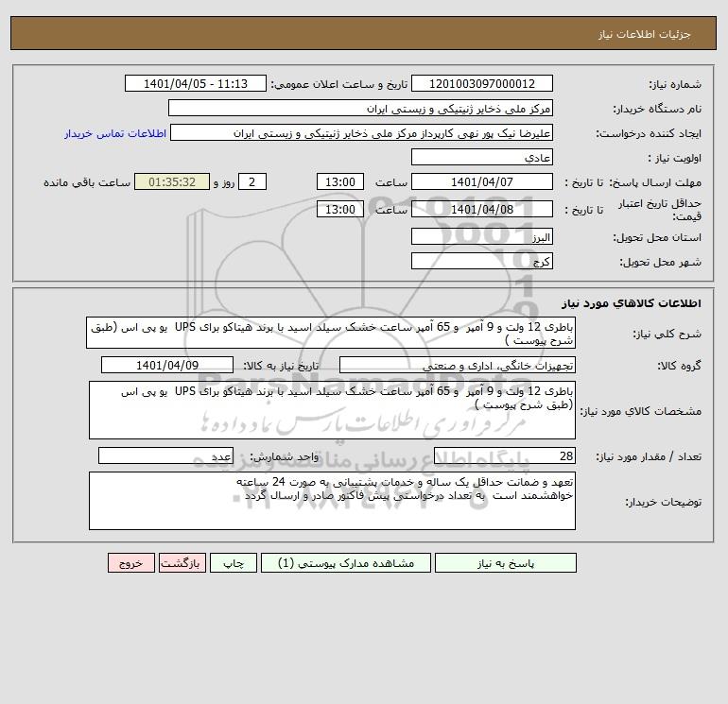This screenshot has height=704, width=728.
Task: Click the شهر محل تحویل label
Action: point(661,262)
